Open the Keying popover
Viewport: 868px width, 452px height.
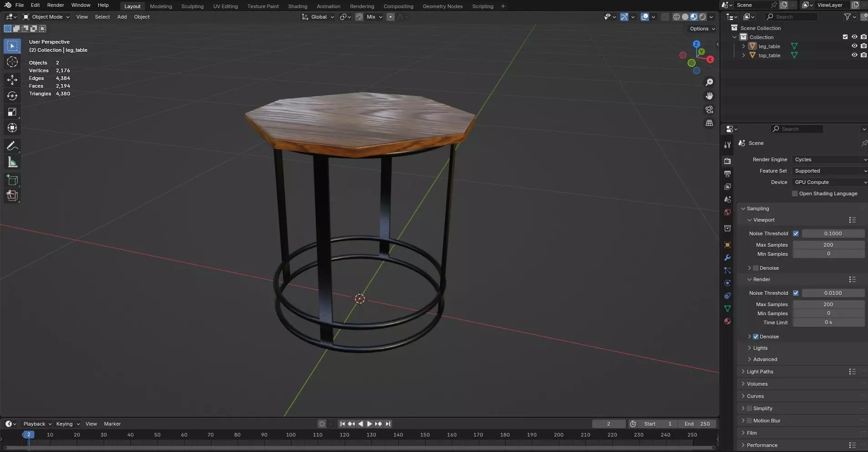click(67, 424)
